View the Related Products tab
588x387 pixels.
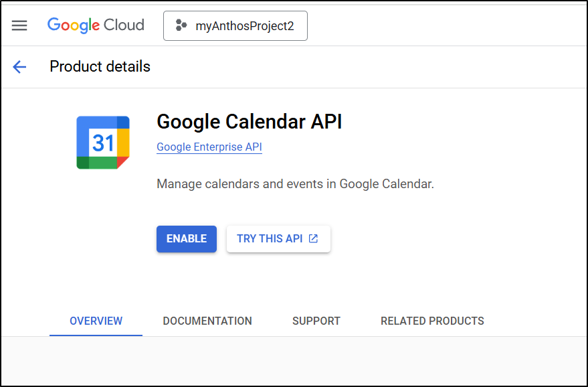[x=432, y=321]
